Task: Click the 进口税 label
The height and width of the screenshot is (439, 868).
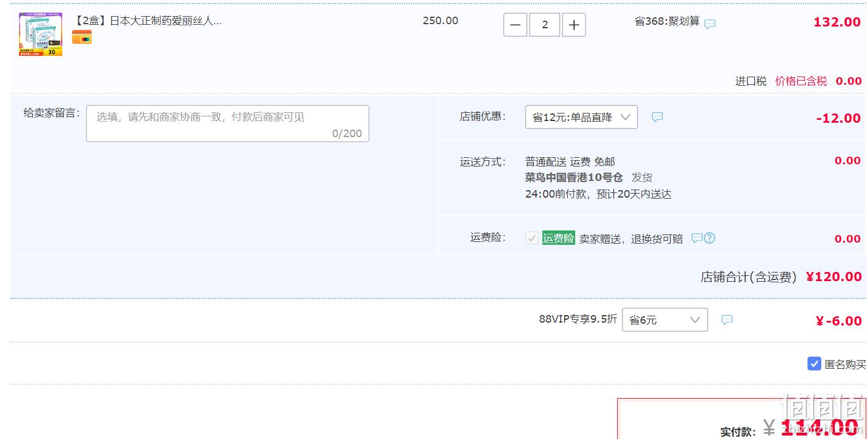Action: point(750,81)
